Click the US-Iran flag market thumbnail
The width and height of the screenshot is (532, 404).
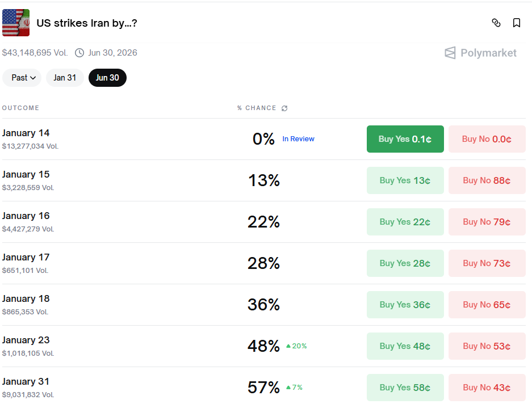click(16, 23)
